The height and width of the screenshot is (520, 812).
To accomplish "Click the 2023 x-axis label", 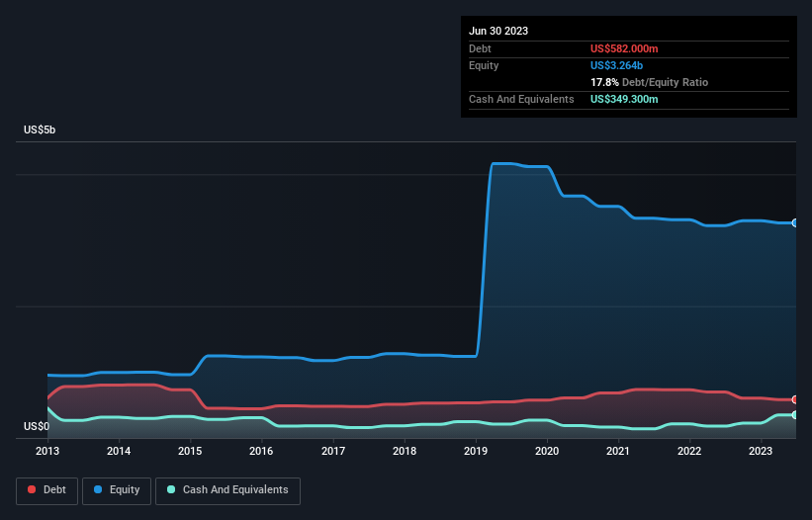I will pyautogui.click(x=761, y=451).
